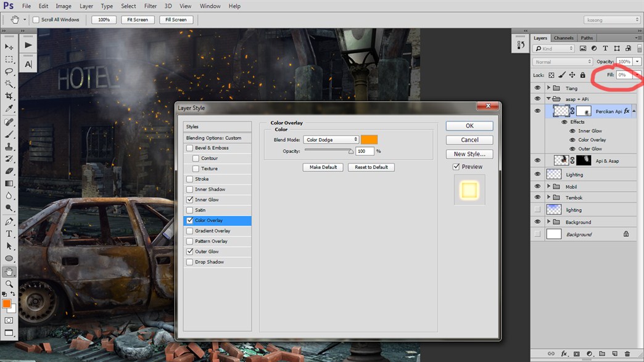The image size is (644, 362).
Task: Click the Make Default button
Action: (x=323, y=167)
